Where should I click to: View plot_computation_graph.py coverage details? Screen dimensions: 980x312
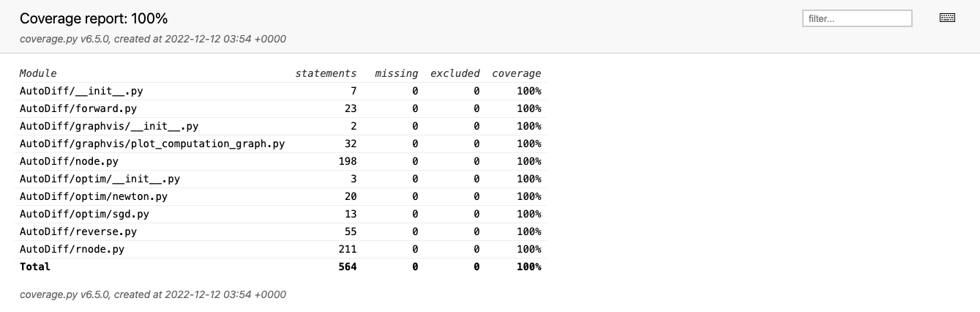click(152, 144)
